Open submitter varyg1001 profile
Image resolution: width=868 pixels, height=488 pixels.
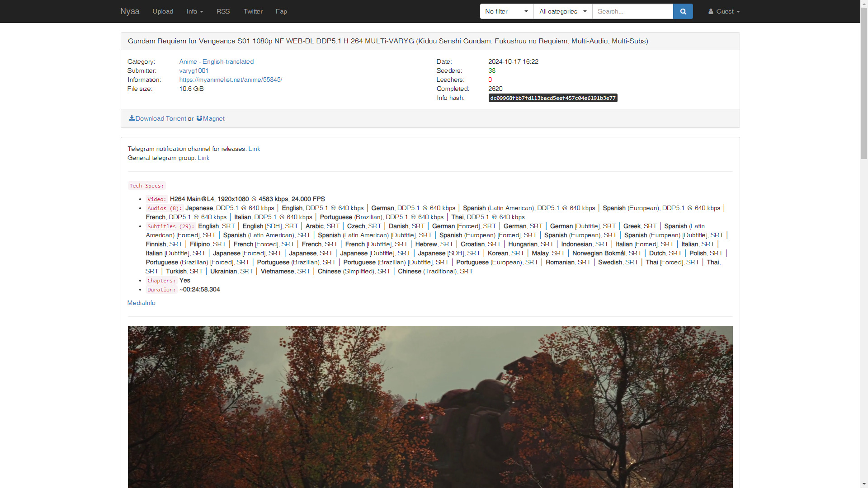tap(193, 70)
